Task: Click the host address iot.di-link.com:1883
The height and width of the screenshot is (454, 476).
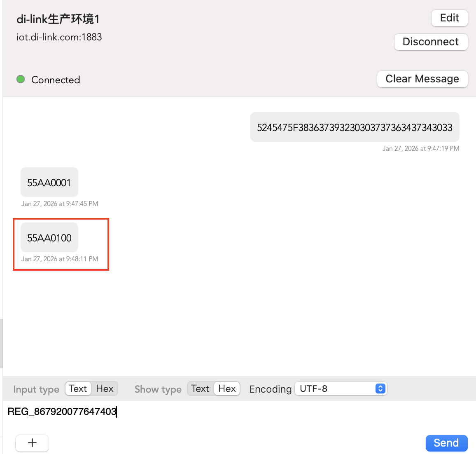Action: click(x=59, y=37)
